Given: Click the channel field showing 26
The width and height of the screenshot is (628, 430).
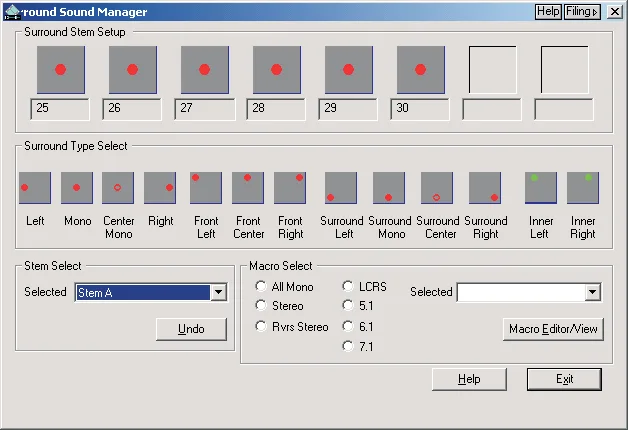Looking at the screenshot, I should pos(132,109).
